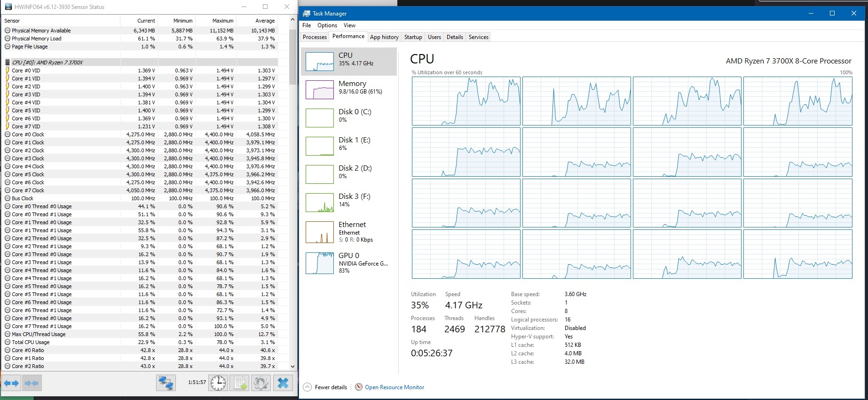Click the expand columns double-arrow icon
Image resolution: width=868 pixels, height=400 pixels.
(x=11, y=383)
